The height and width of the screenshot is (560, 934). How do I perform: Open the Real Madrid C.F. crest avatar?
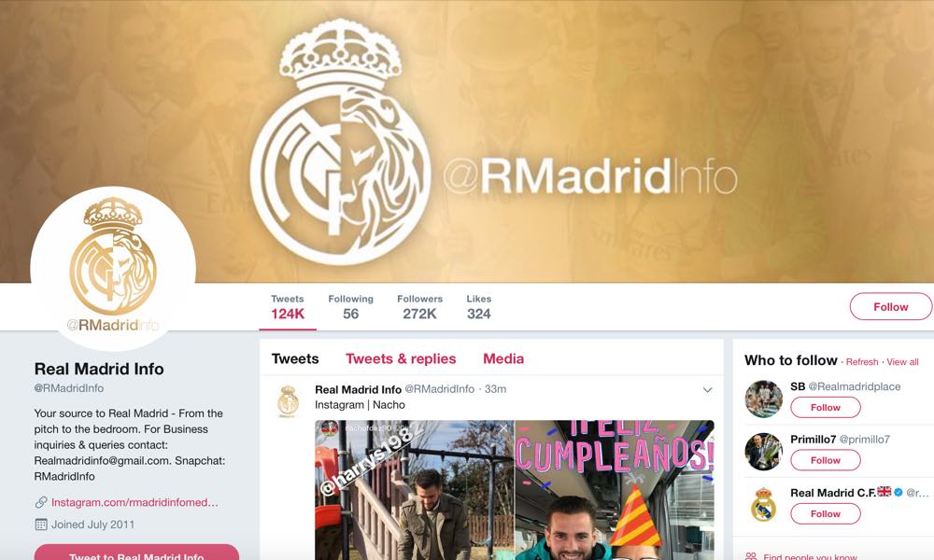click(763, 505)
